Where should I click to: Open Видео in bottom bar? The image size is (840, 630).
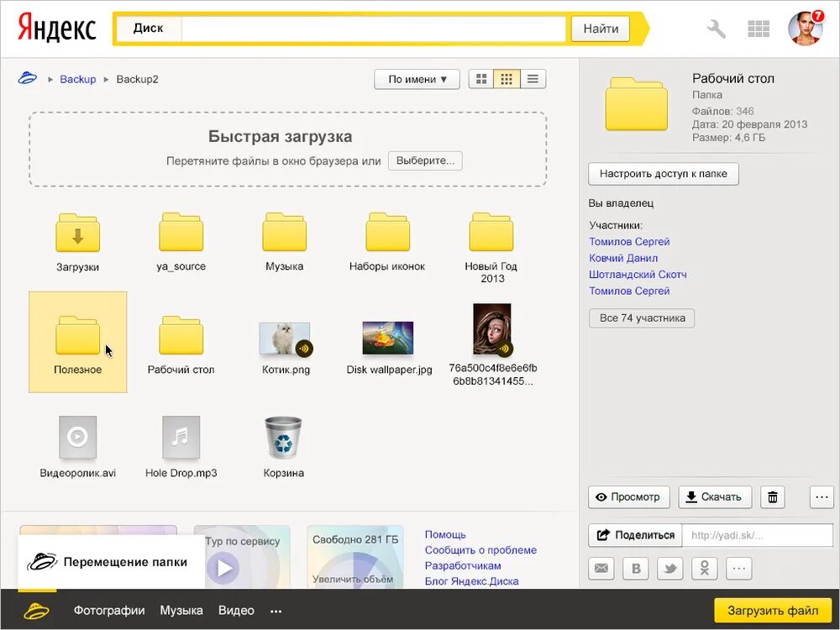point(236,610)
